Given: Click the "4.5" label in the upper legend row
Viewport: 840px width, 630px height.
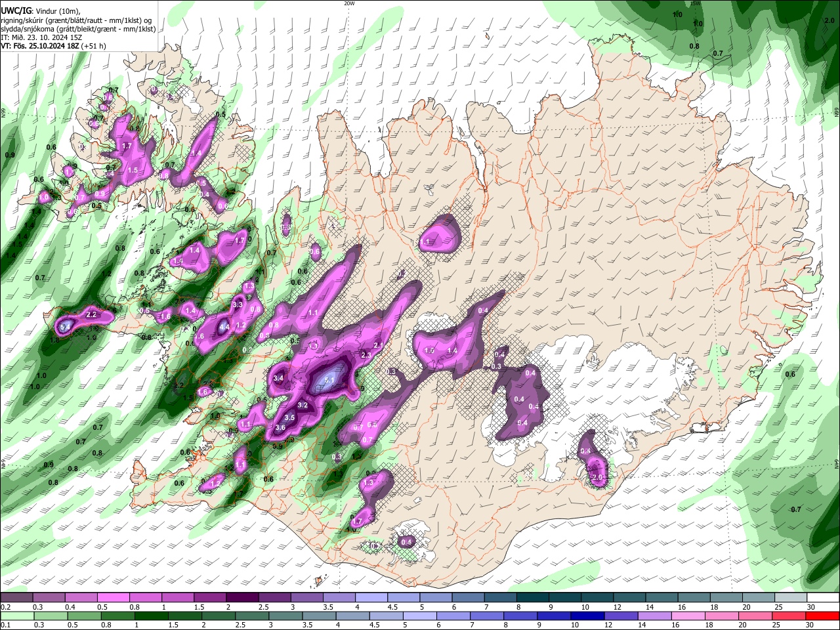Looking at the screenshot, I should (x=392, y=607).
